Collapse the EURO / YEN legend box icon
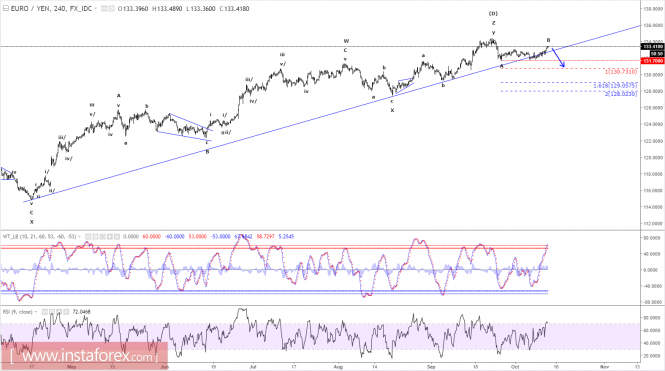 6,8
